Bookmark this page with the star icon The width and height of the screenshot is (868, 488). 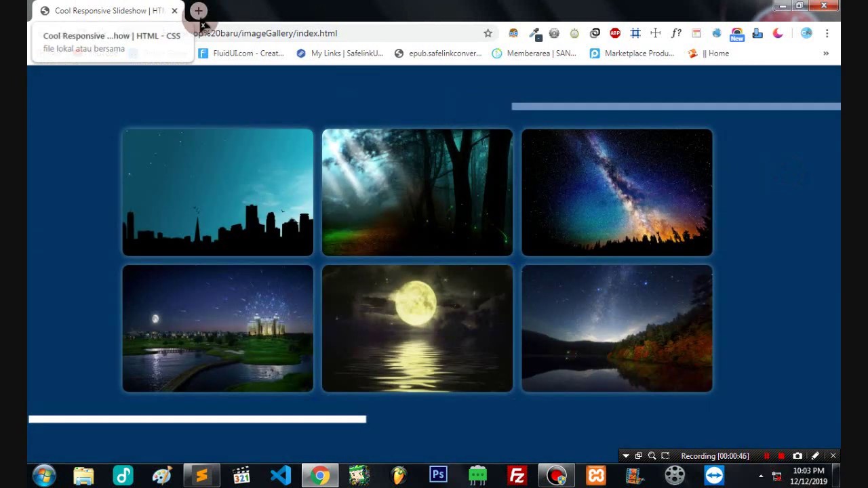click(x=488, y=33)
